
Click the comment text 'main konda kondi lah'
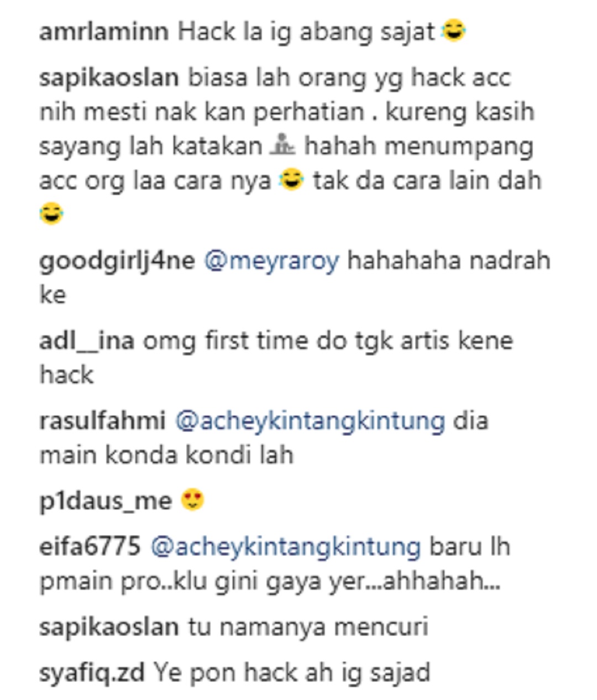tap(166, 455)
